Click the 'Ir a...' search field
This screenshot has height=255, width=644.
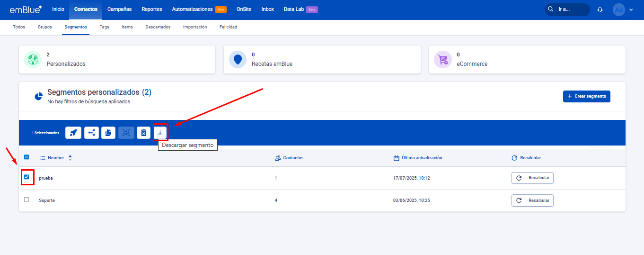click(x=567, y=9)
